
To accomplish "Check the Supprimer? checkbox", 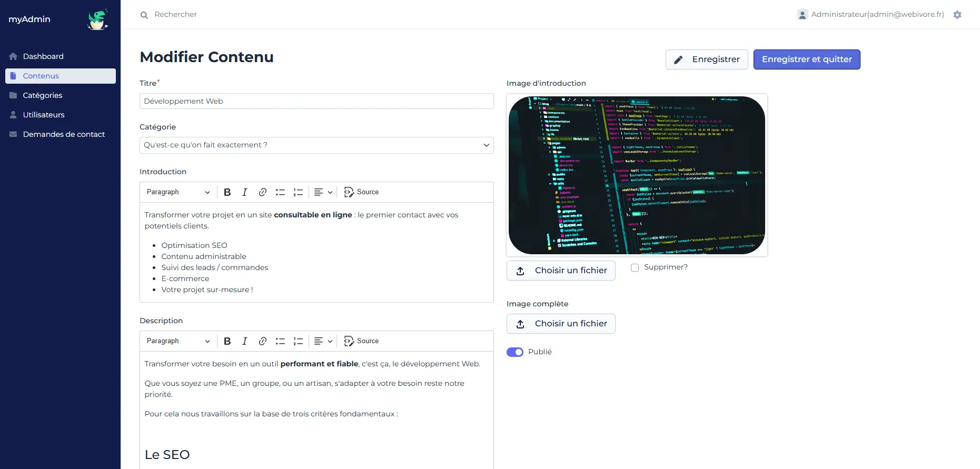I will pos(635,267).
